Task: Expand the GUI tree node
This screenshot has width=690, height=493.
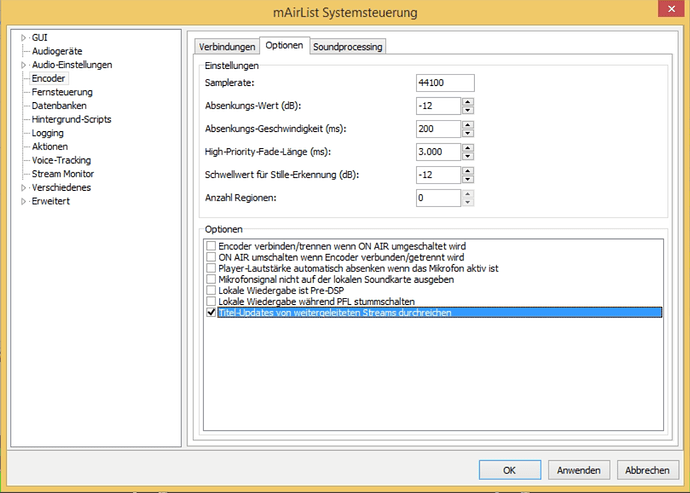Action: [23, 37]
